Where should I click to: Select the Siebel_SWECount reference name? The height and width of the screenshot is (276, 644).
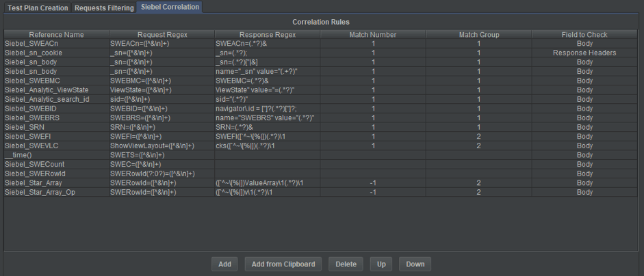[x=57, y=165]
